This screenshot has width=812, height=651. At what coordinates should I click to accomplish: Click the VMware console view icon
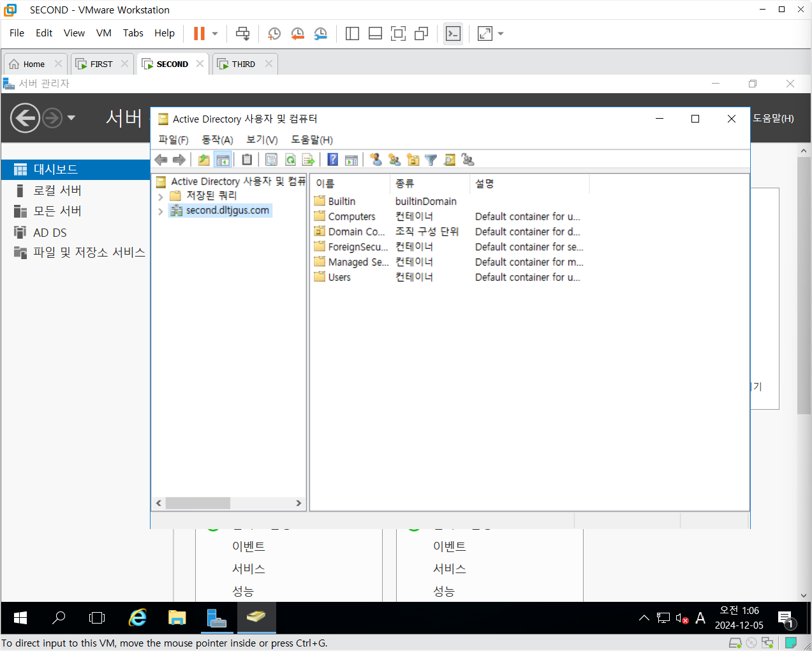[453, 33]
